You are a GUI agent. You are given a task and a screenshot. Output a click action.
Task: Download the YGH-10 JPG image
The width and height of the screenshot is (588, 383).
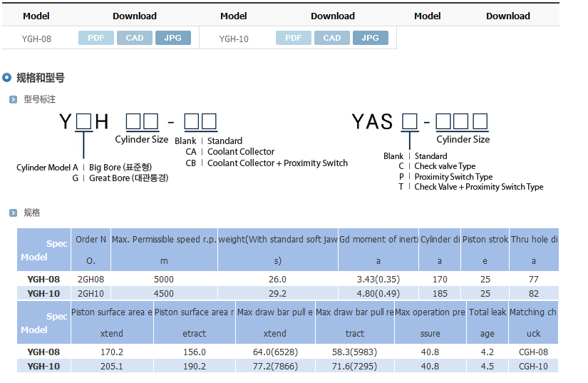[x=370, y=38]
